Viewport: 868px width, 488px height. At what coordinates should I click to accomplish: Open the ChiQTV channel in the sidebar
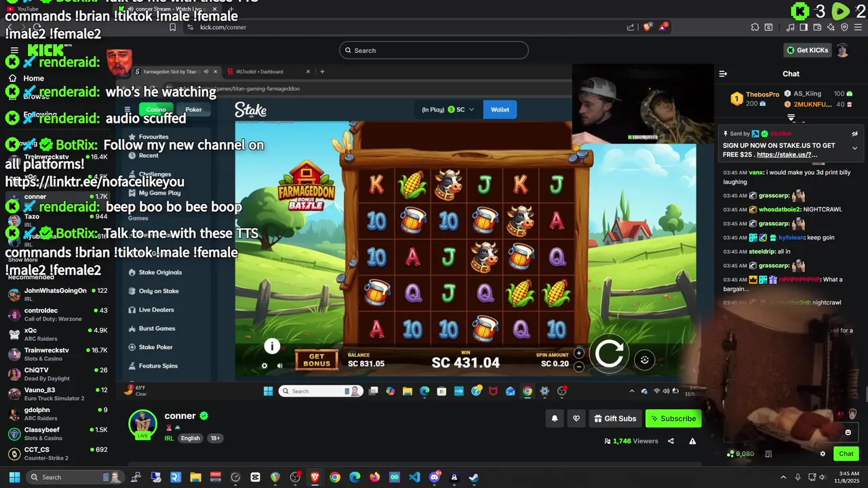click(57, 374)
